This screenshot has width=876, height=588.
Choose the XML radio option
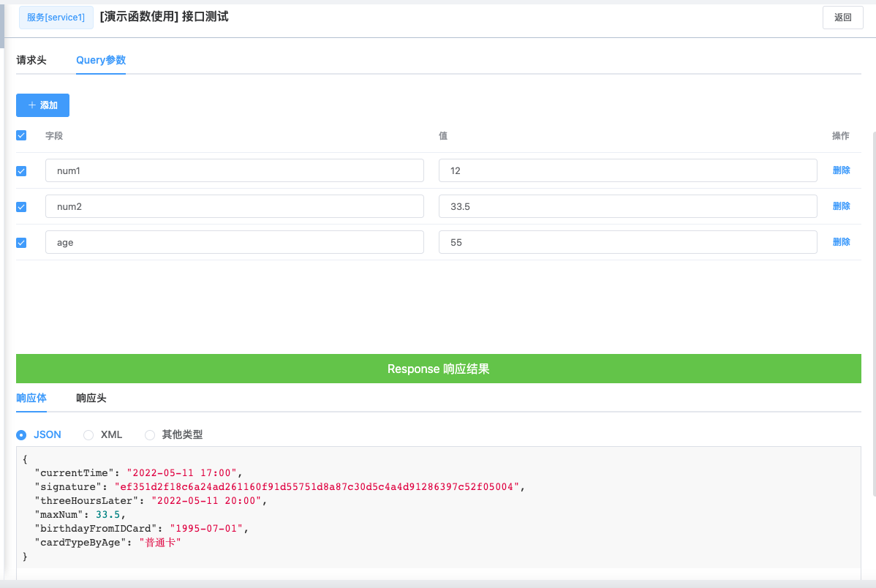88,435
